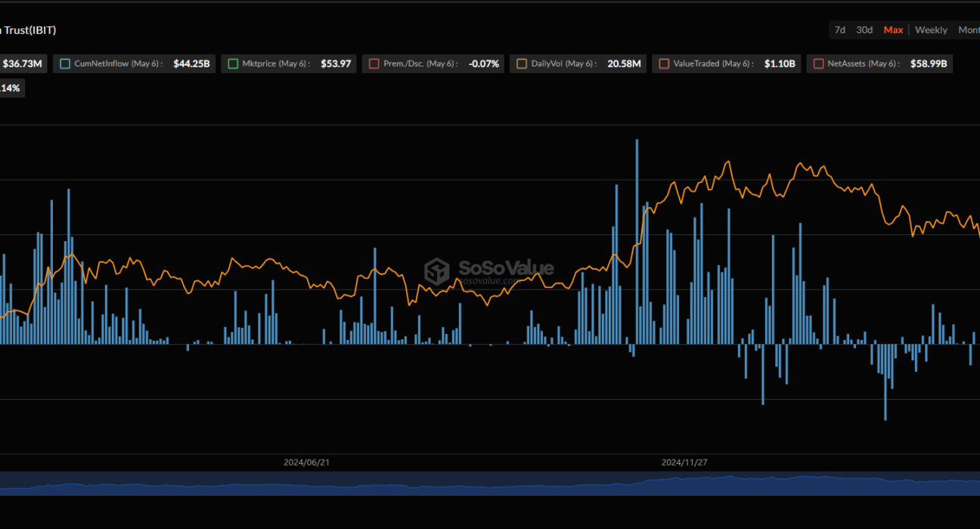
Task: Click the Trust(IBIT) chart title
Action: tap(29, 30)
